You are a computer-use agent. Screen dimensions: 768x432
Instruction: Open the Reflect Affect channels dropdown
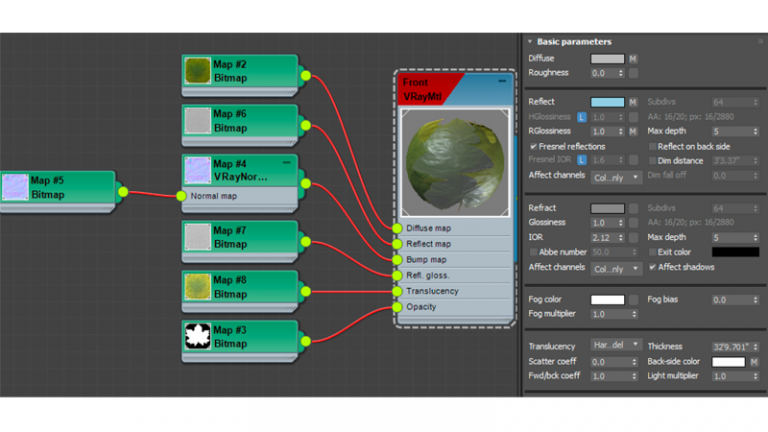coord(616,177)
